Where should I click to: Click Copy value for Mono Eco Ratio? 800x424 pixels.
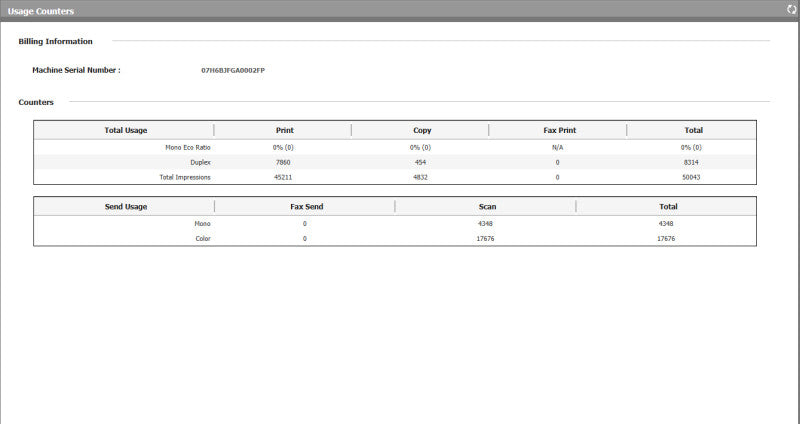click(x=420, y=147)
